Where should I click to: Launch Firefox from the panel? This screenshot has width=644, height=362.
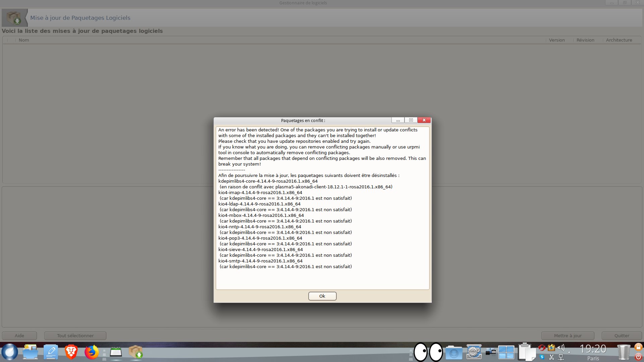(x=92, y=352)
